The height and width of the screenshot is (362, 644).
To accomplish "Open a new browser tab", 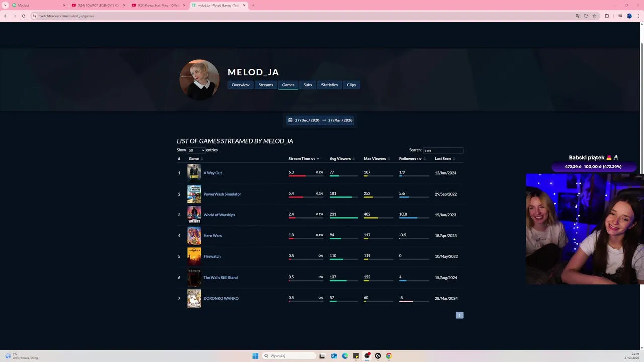I will pyautogui.click(x=253, y=5).
